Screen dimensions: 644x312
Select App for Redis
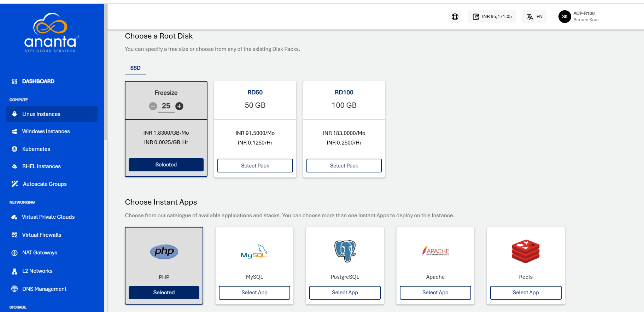[526, 293]
